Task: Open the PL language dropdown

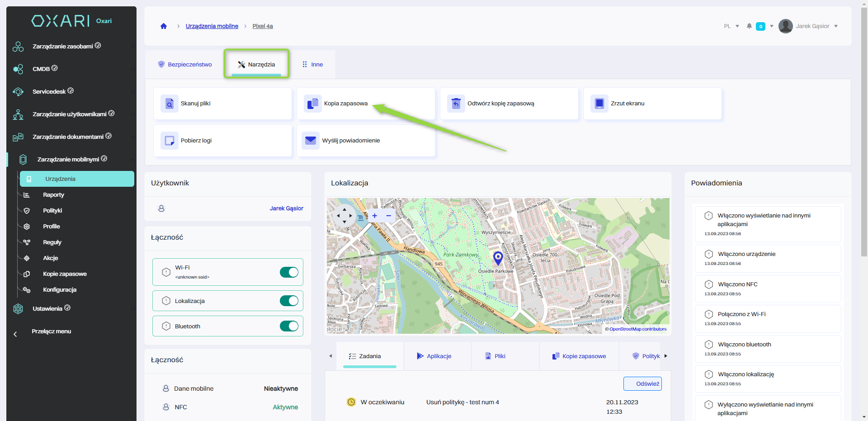Action: pyautogui.click(x=731, y=26)
